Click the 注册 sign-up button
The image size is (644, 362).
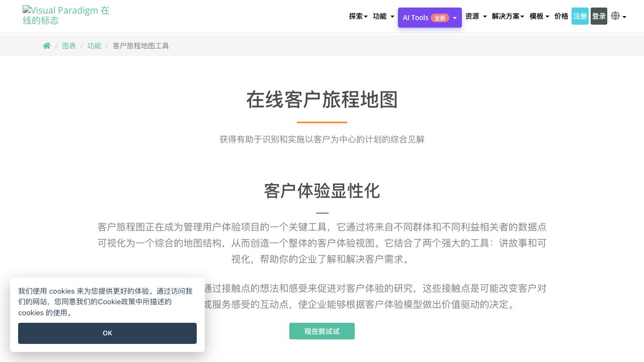[x=580, y=16]
